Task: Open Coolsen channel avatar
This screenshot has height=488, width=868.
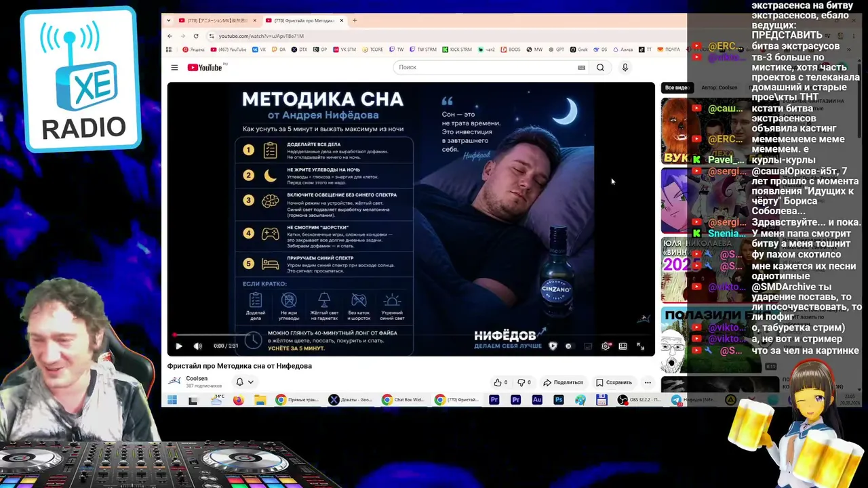Action: [x=174, y=382]
